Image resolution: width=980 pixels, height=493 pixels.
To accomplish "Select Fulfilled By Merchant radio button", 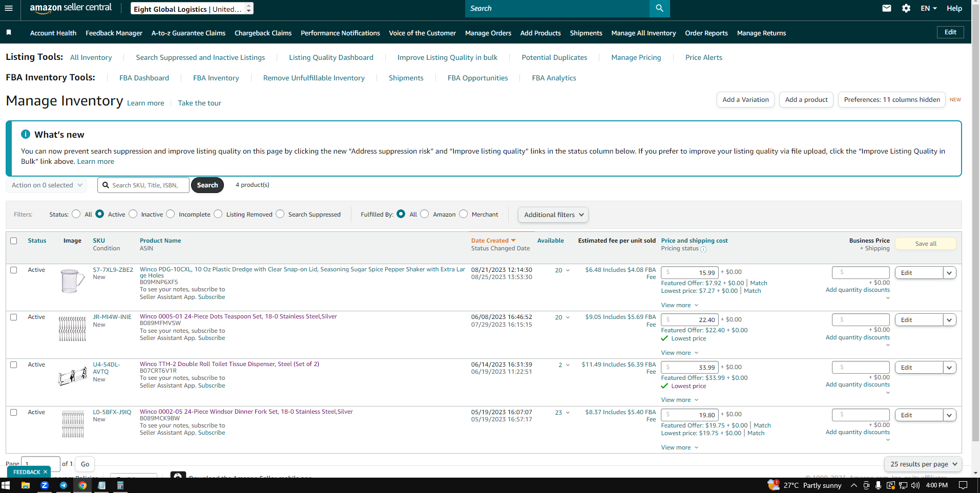I will pos(464,214).
